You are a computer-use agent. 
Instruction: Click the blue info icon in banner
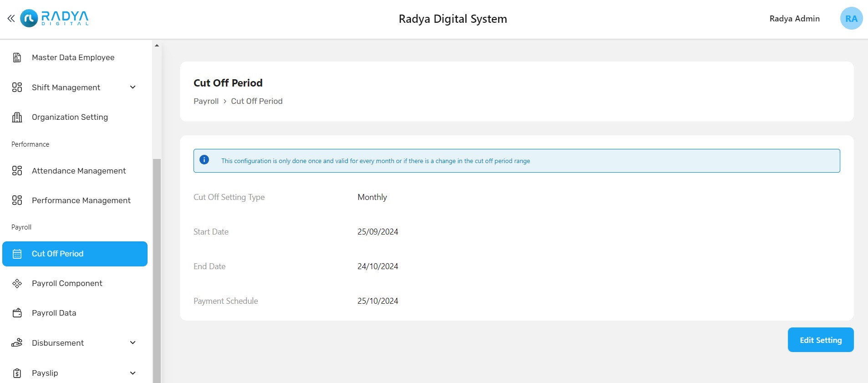point(204,160)
